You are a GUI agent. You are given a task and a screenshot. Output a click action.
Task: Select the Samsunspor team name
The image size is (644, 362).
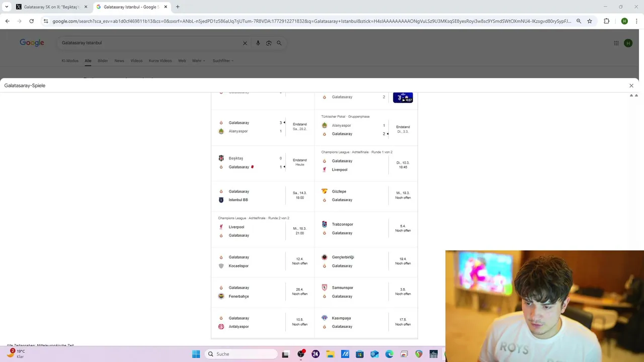pos(343,288)
